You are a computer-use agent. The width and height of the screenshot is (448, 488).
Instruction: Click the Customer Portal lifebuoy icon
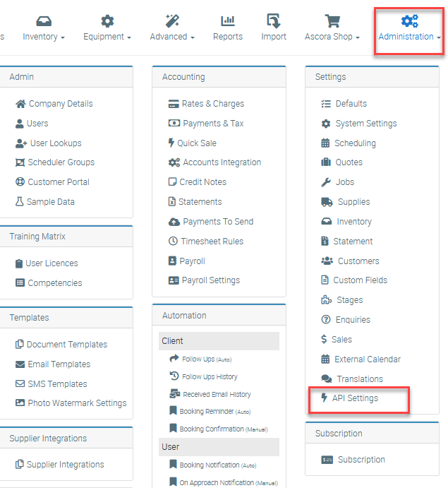tap(20, 182)
